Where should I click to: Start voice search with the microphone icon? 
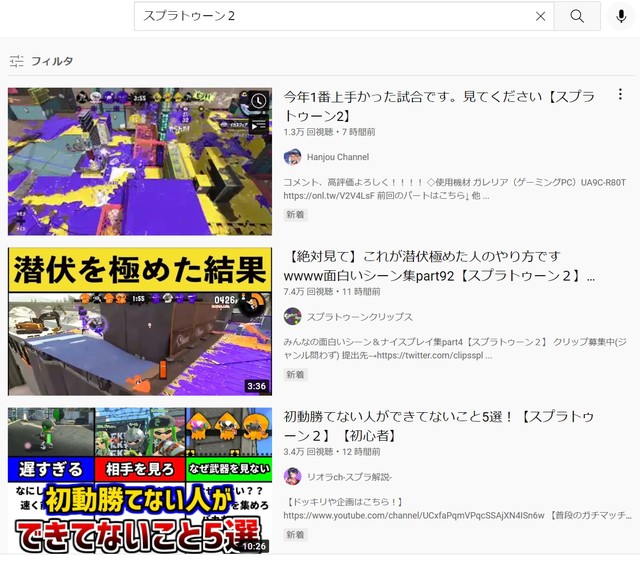click(x=621, y=16)
